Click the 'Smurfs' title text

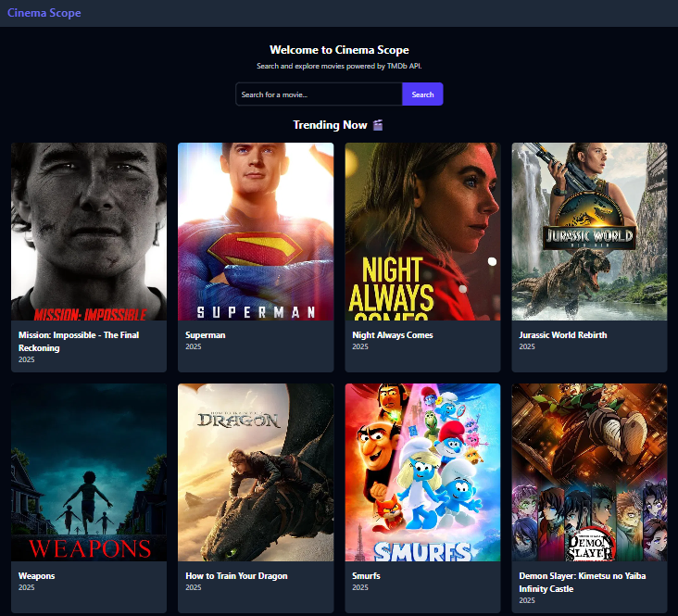pos(366,576)
